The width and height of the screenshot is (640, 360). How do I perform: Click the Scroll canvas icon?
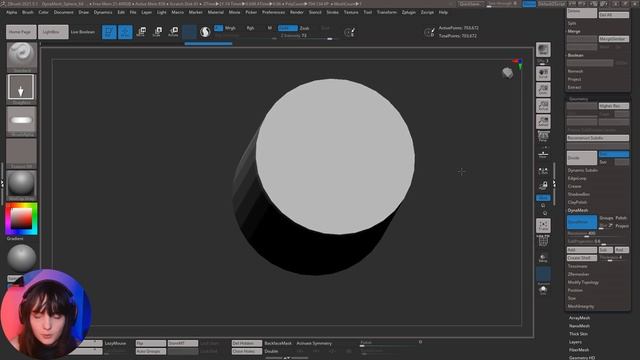click(543, 74)
